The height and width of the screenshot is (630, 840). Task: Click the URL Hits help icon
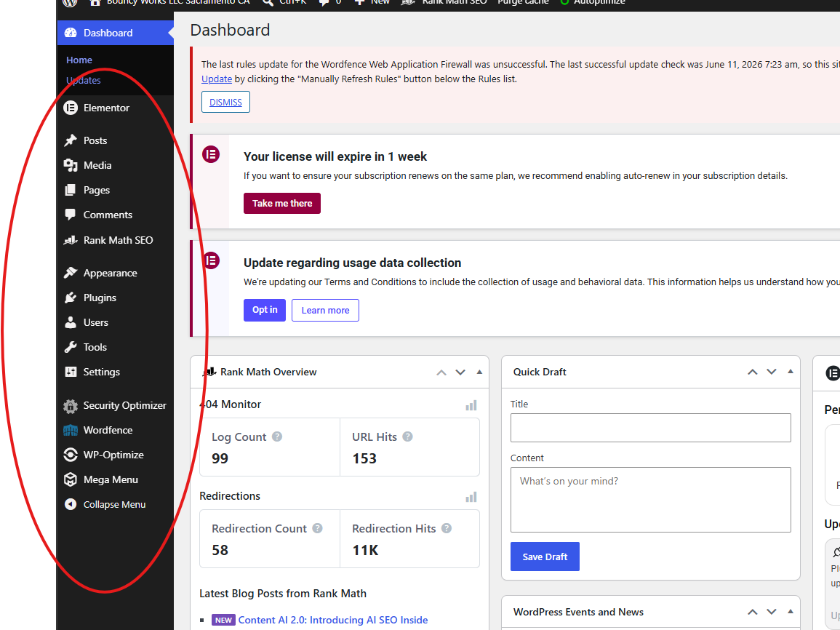point(408,436)
